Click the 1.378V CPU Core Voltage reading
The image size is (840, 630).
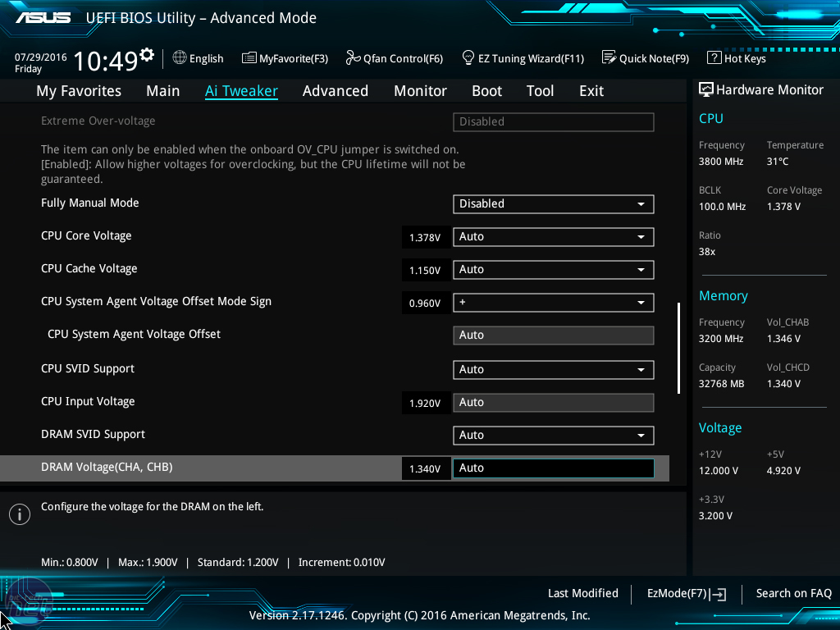(x=425, y=237)
